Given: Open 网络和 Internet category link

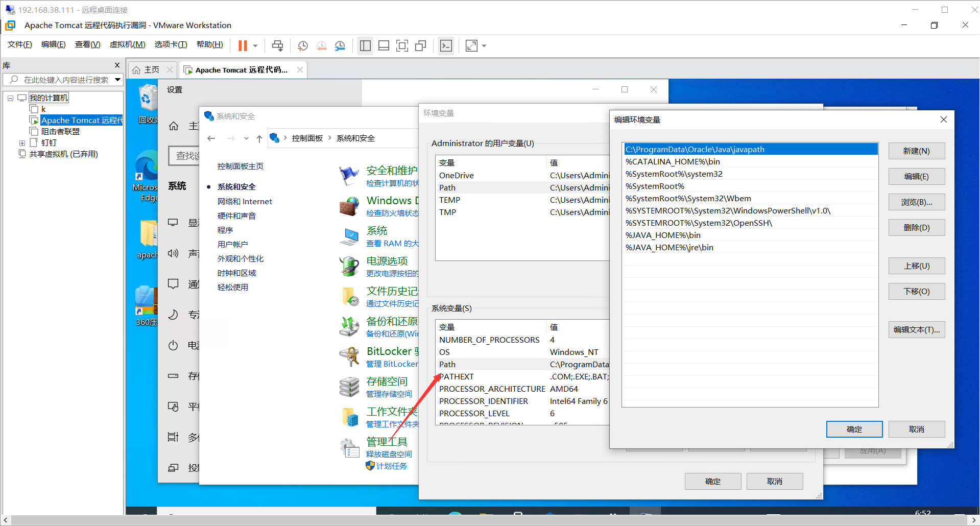Looking at the screenshot, I should tap(245, 202).
